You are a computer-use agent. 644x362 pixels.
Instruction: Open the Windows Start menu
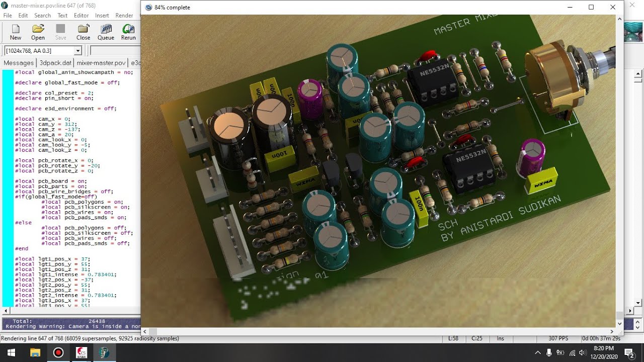(12, 352)
